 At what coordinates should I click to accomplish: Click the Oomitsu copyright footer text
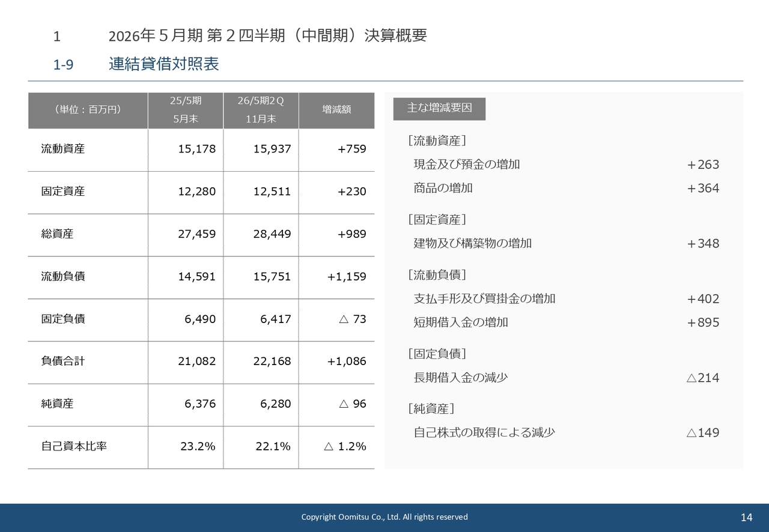pyautogui.click(x=384, y=517)
